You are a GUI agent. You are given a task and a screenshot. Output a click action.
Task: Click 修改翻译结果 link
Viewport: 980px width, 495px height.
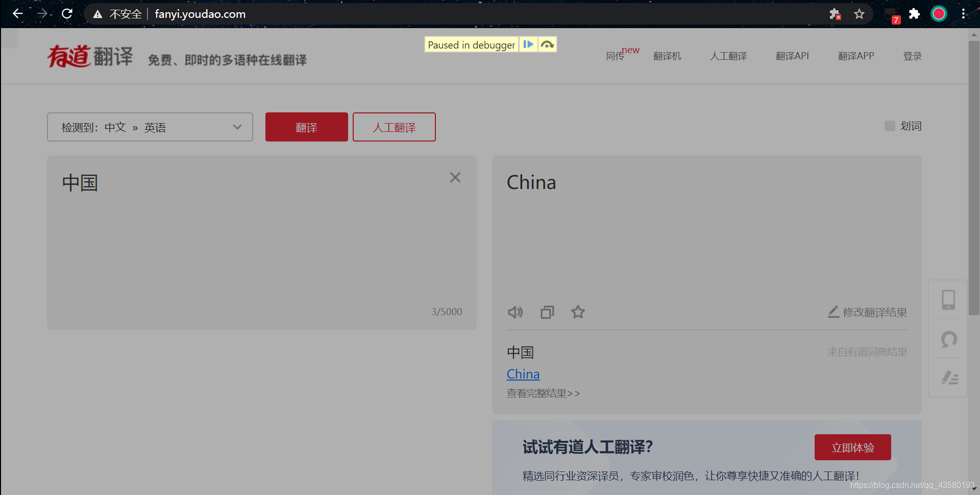(874, 312)
